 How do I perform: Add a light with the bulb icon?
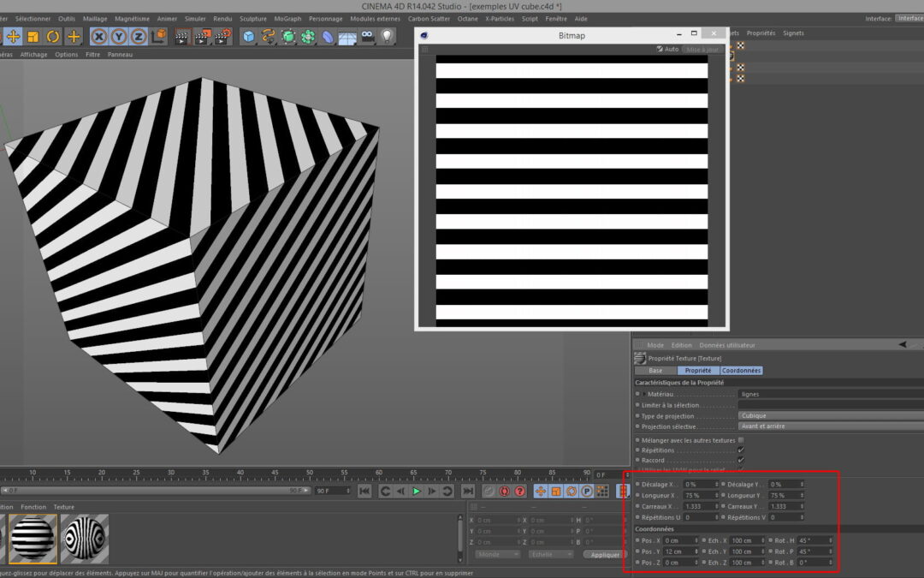387,36
